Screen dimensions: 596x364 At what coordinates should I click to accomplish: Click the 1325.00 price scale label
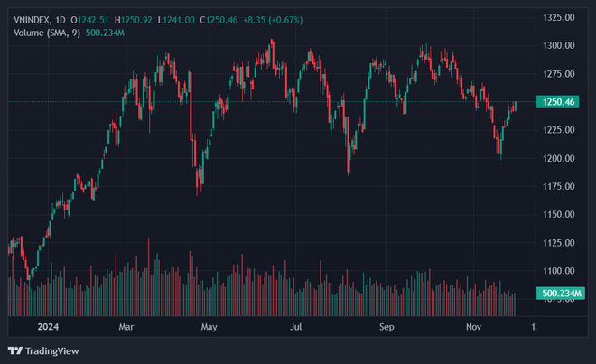coord(560,17)
